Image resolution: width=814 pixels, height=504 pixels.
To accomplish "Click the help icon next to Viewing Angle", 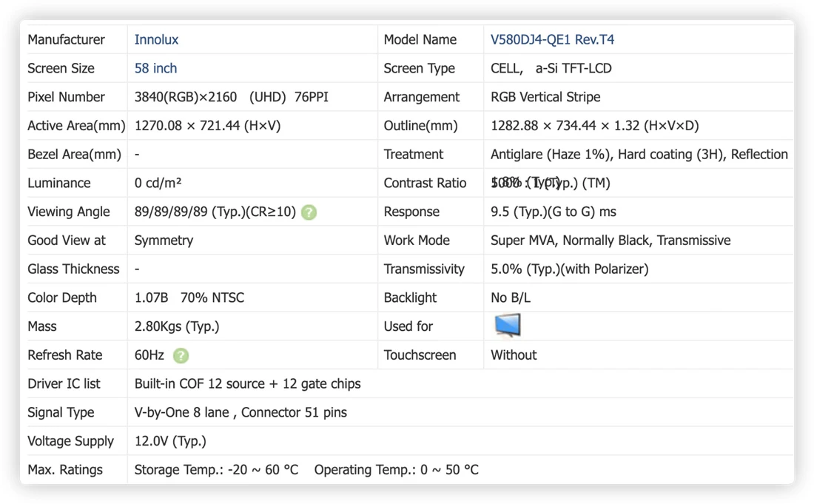I will tap(309, 212).
